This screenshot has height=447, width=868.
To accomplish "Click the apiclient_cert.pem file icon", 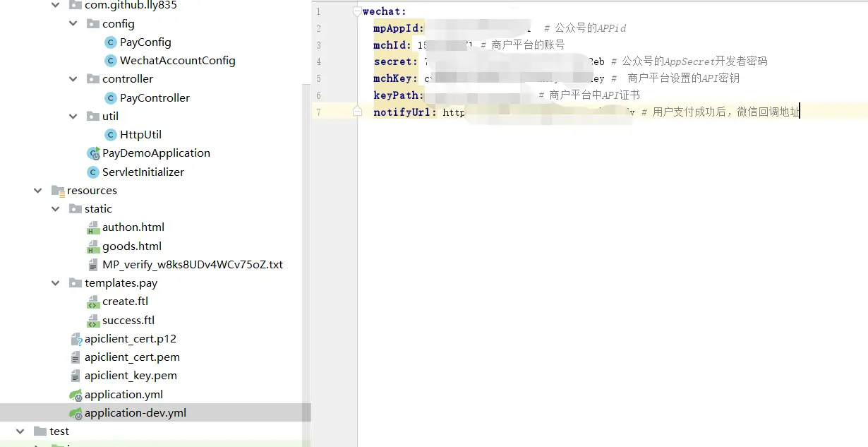I will 76,357.
